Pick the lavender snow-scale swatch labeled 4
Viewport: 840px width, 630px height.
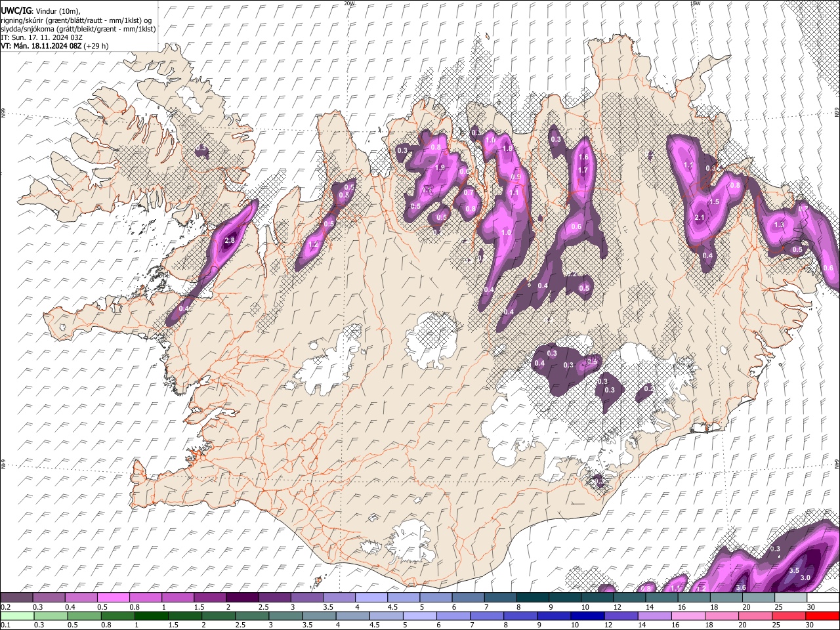[371, 597]
